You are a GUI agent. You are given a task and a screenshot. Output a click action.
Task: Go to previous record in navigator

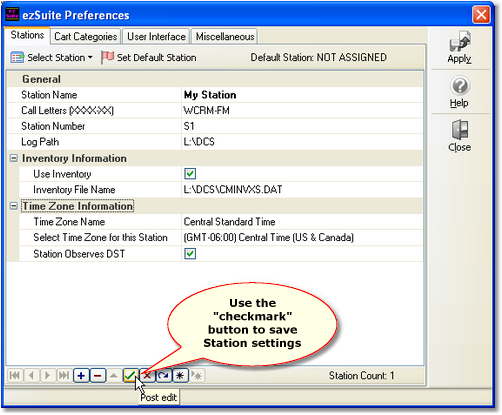click(x=31, y=376)
